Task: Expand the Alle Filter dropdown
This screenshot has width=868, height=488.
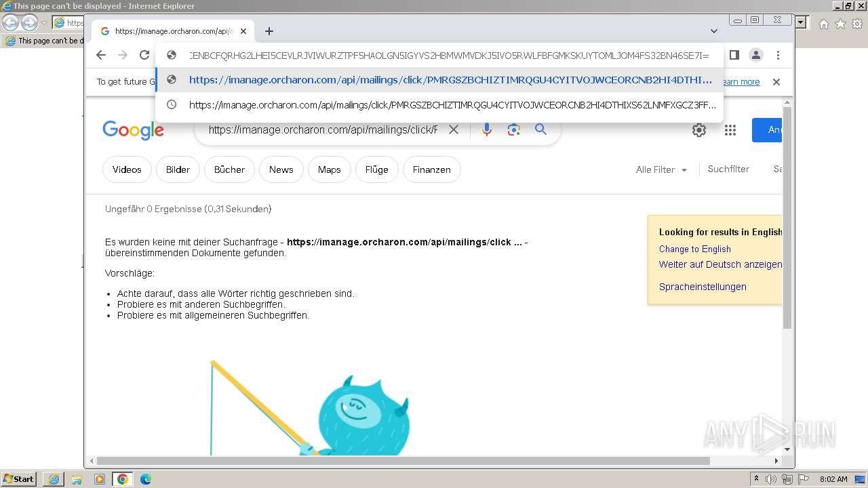Action: 661,170
